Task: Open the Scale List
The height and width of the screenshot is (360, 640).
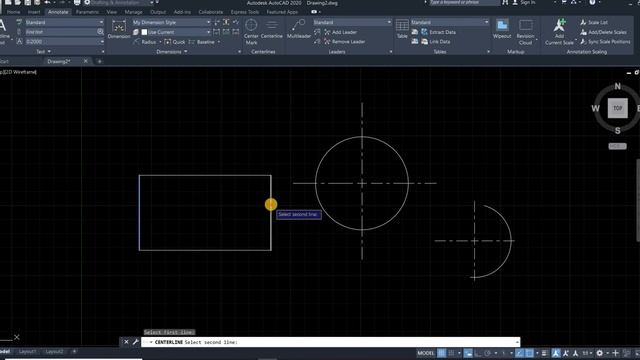Action: coord(594,22)
